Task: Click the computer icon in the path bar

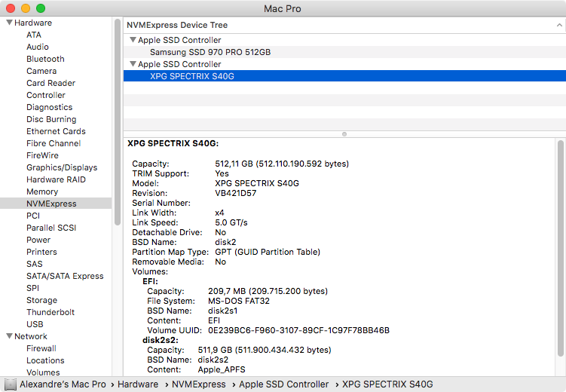Action: click(x=10, y=384)
